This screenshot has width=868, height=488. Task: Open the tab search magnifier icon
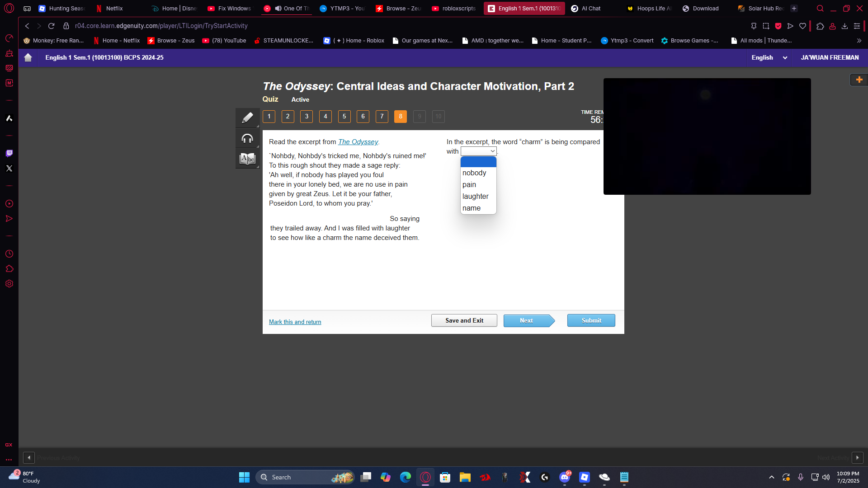(x=820, y=8)
